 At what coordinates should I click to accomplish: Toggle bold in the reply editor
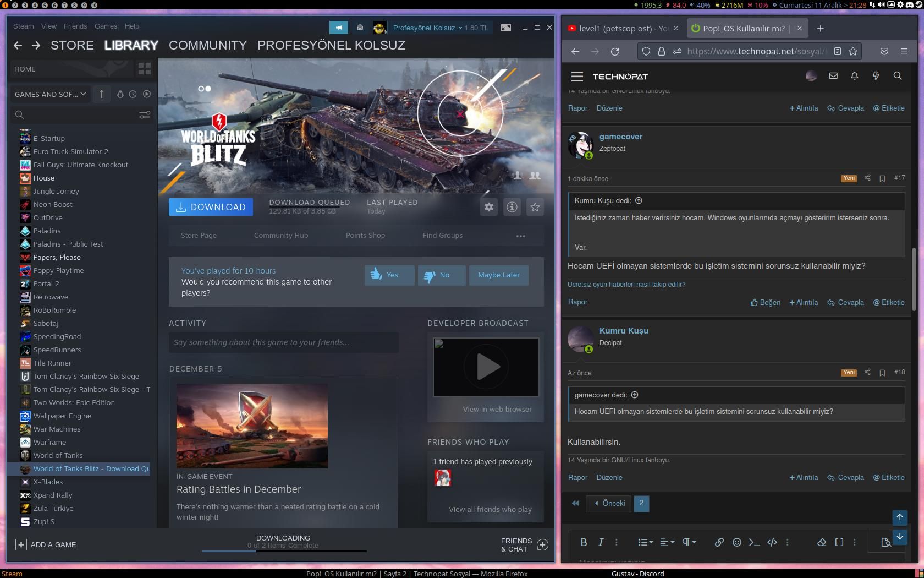[x=584, y=542]
